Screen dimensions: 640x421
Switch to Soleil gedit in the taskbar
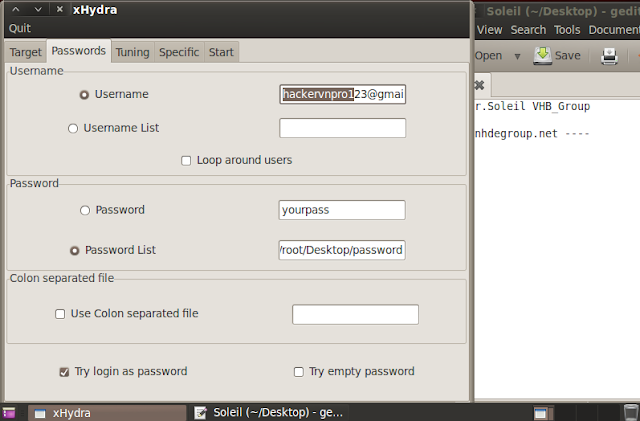(x=269, y=413)
